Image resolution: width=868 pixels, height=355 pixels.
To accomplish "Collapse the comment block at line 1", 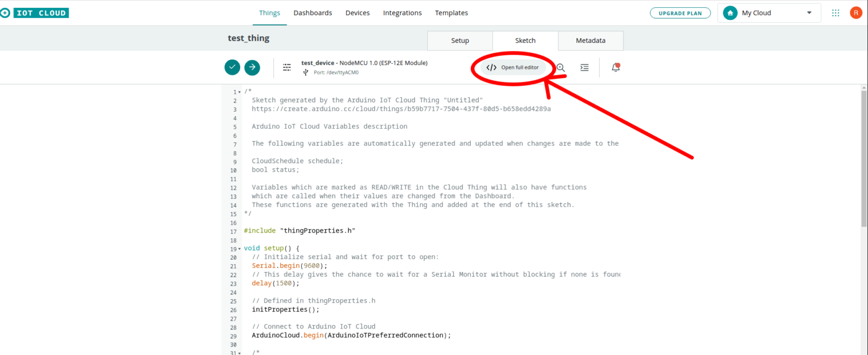I will pos(240,91).
